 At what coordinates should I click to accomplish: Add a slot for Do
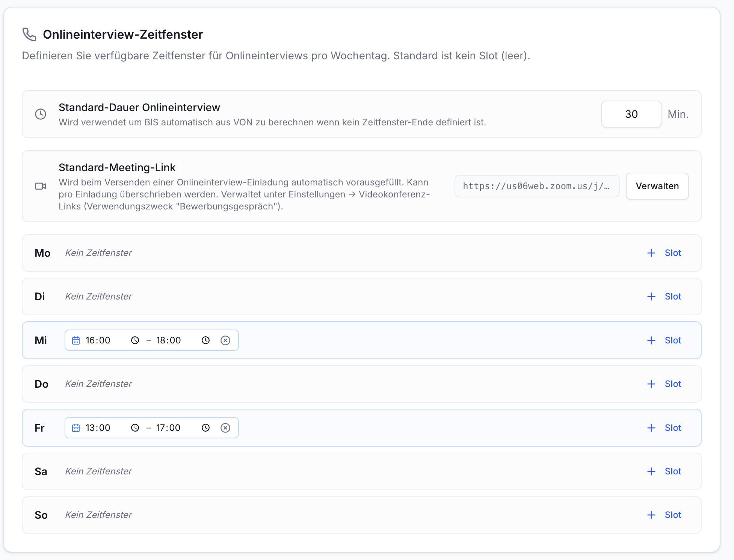tap(664, 384)
